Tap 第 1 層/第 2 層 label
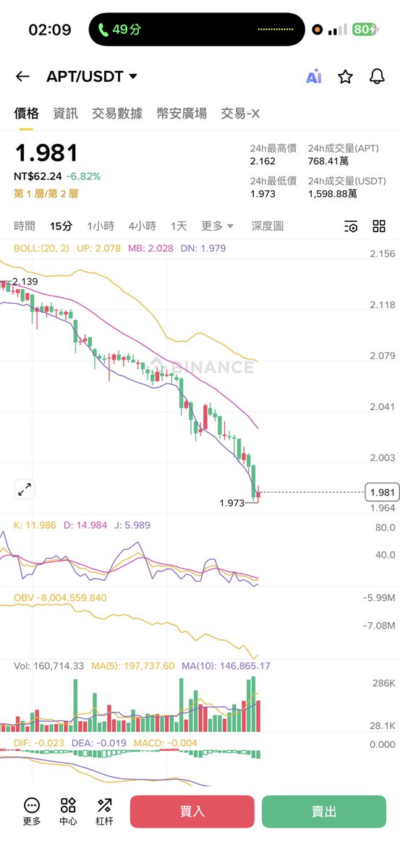Screen dimensions: 400x868 click(x=46, y=194)
